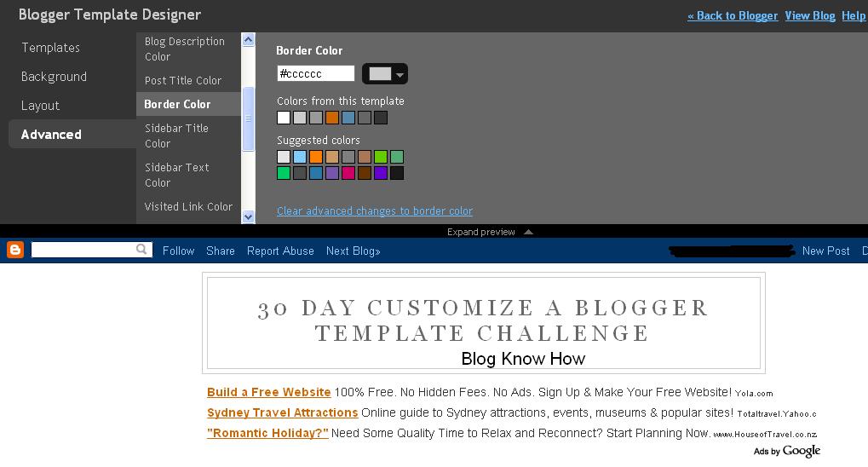The width and height of the screenshot is (868, 467).
Task: Click the Expand preview arrow
Action: pyautogui.click(x=529, y=232)
